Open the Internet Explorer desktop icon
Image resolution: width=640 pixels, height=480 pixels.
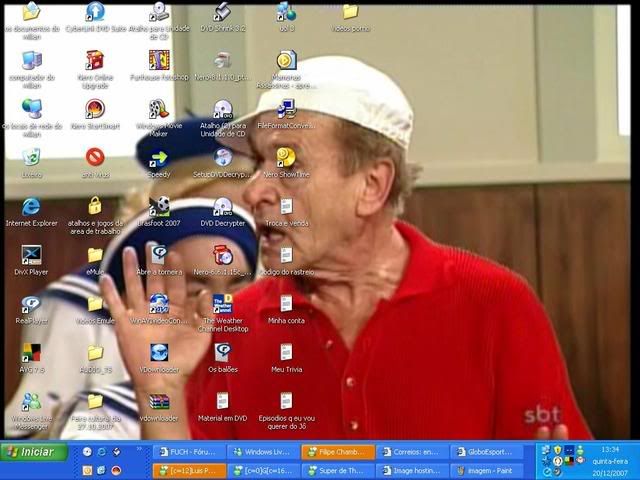31,207
